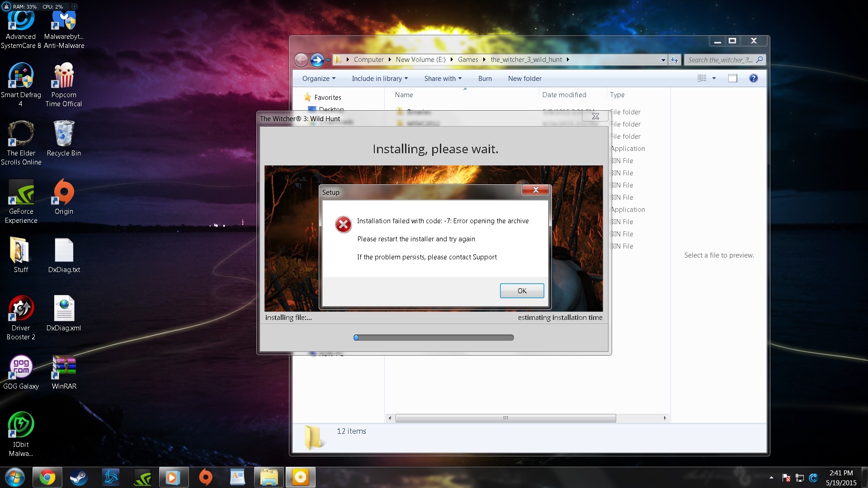The image size is (868, 488).
Task: Click the Burn toolbar command
Action: click(485, 78)
